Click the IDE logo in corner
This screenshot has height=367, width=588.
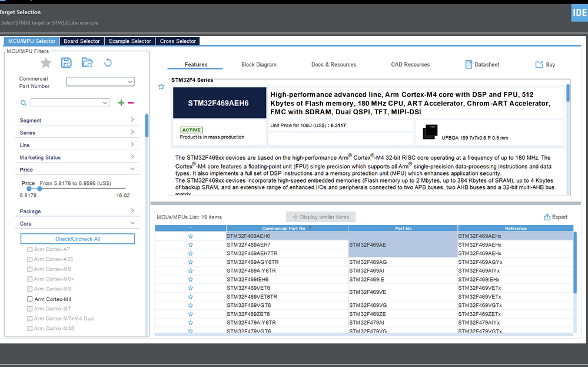(579, 13)
